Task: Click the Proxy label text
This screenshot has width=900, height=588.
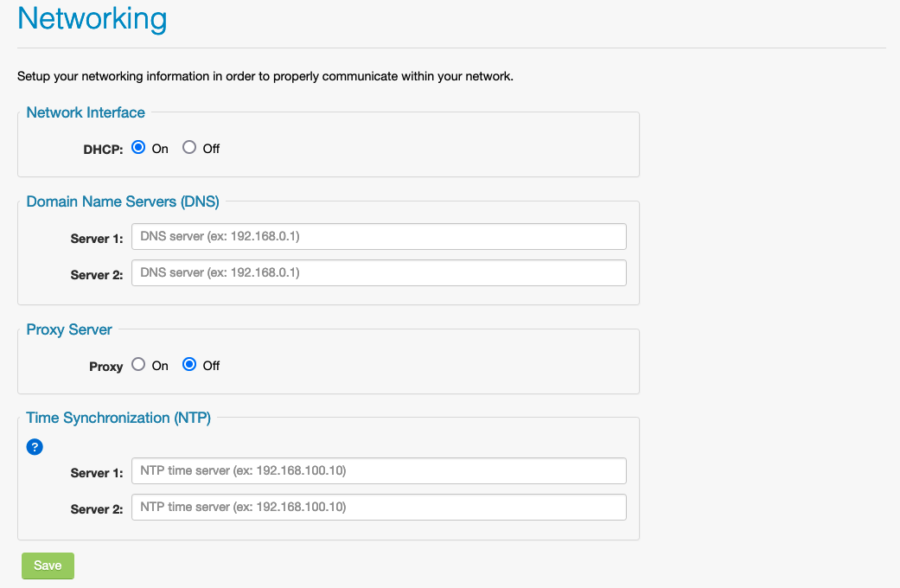Action: click(105, 366)
